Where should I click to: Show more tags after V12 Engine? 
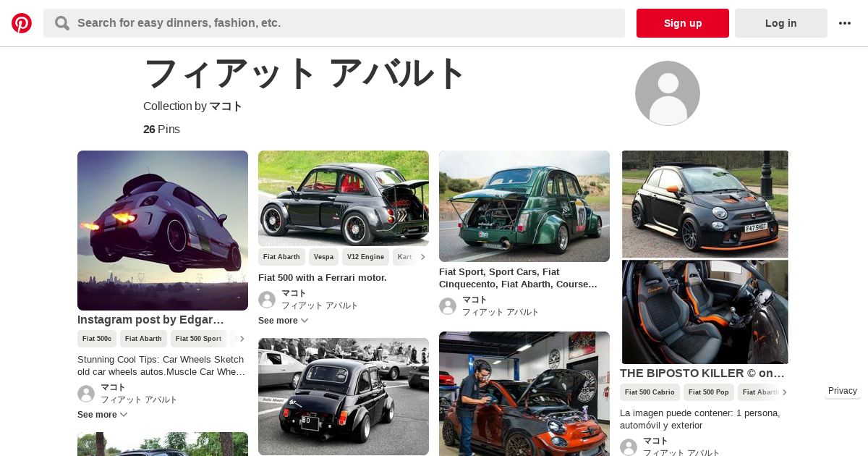coord(422,257)
